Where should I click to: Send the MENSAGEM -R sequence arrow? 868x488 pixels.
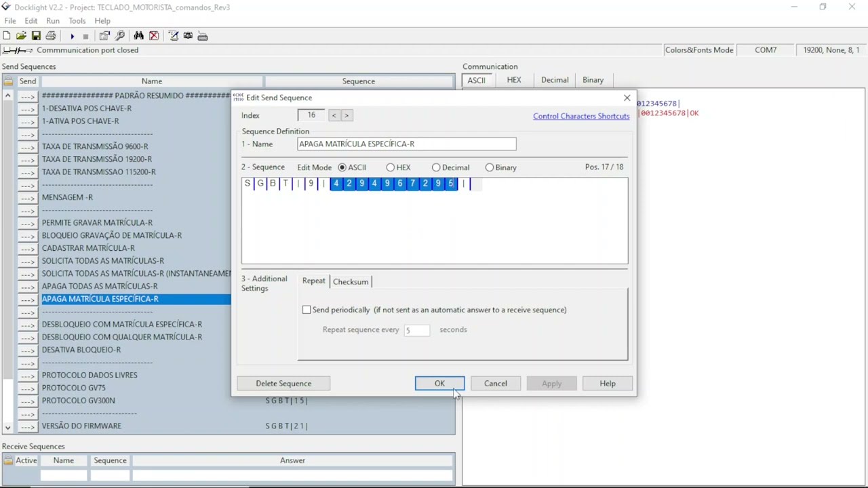coord(27,197)
